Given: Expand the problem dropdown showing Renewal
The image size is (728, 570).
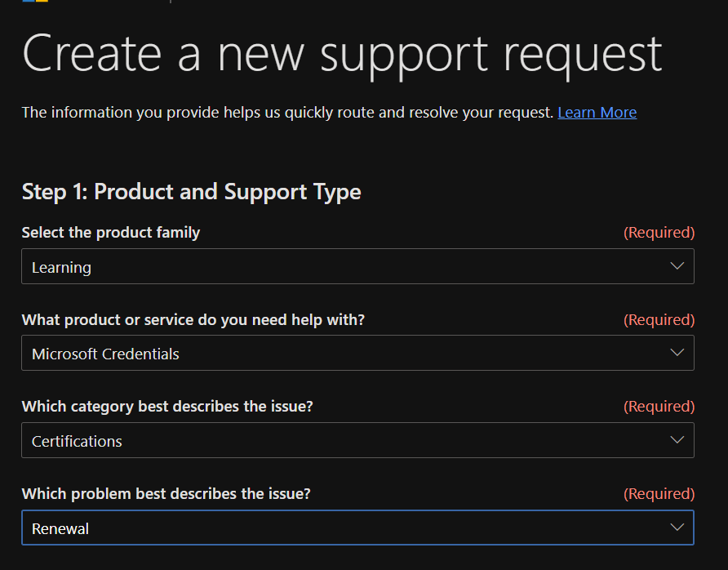Looking at the screenshot, I should tap(357, 528).
